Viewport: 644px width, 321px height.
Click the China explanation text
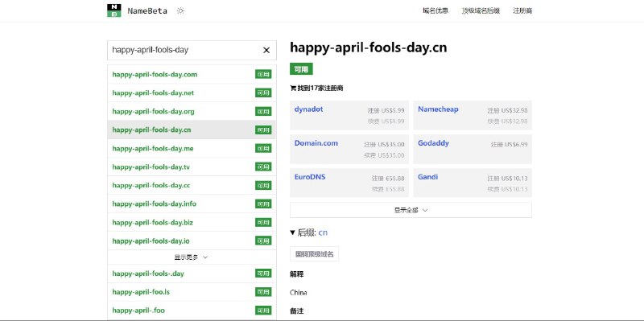[298, 293]
